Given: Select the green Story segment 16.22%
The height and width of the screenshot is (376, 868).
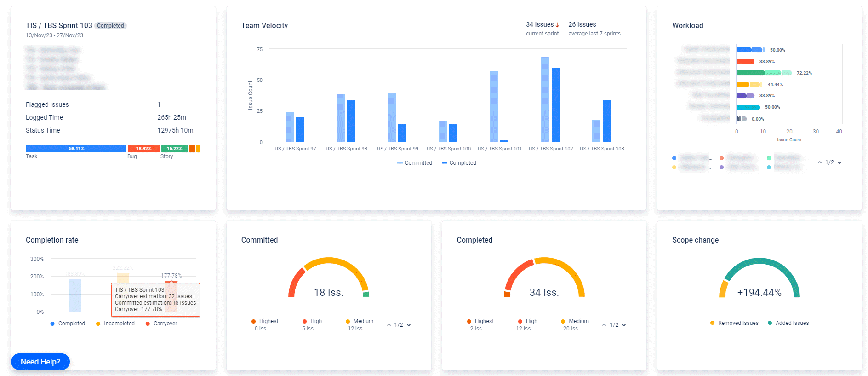Looking at the screenshot, I should click(x=174, y=149).
